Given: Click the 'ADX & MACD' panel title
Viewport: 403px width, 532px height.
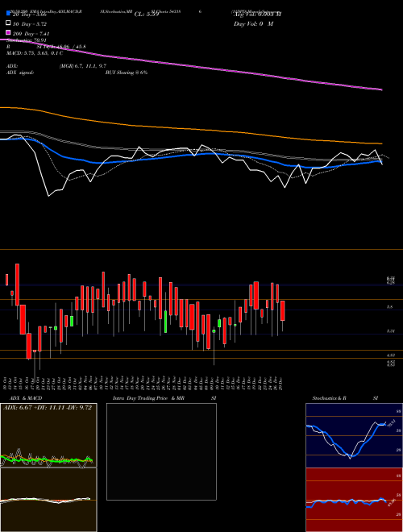Looking at the screenshot, I should point(26,398).
